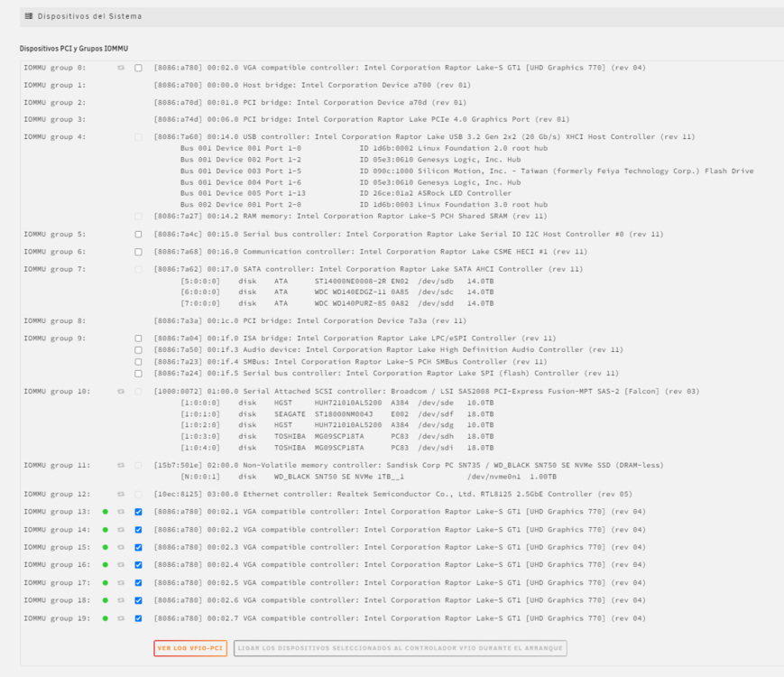
Task: Select the PCH Shared SRAM memory line
Action: tap(351, 216)
